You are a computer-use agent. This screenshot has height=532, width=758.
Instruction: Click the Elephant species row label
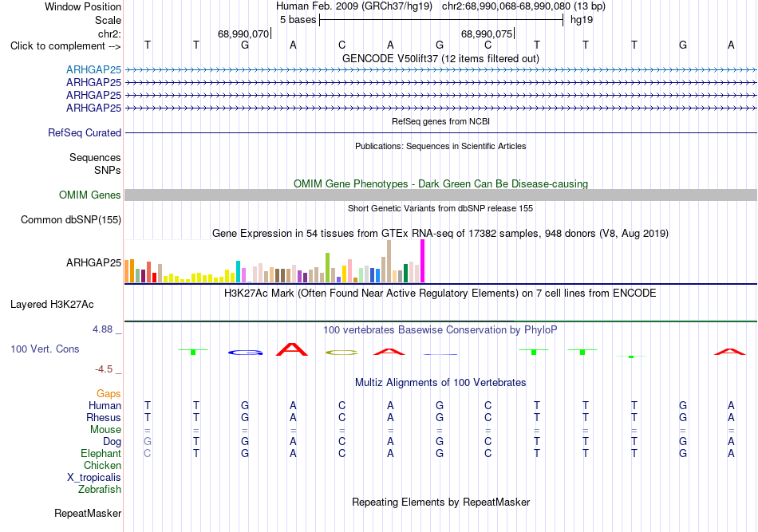[101, 454]
